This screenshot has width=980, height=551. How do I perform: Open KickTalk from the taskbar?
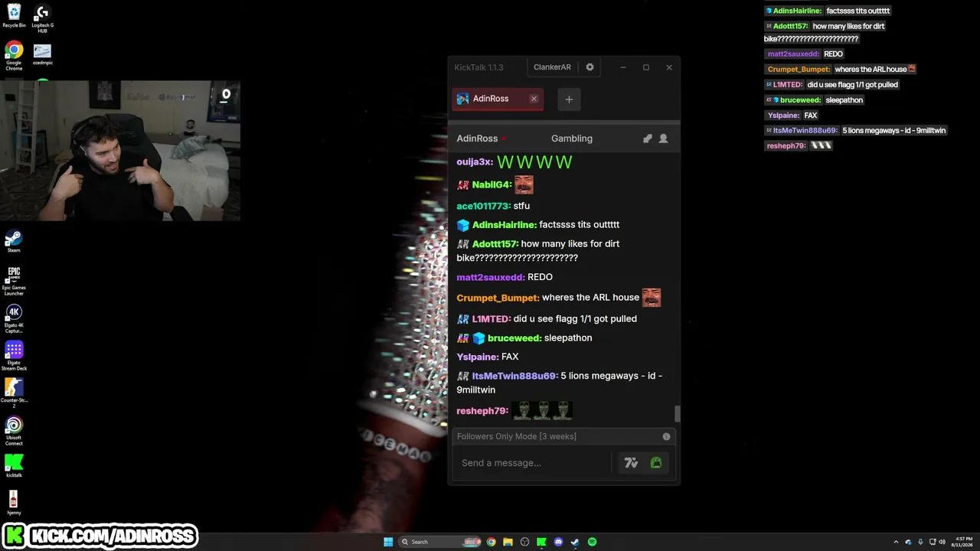pyautogui.click(x=541, y=542)
